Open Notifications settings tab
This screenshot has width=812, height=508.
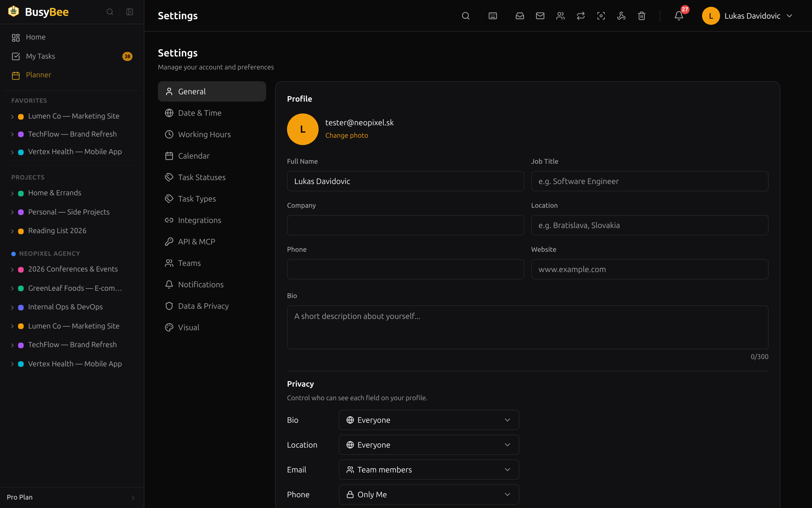212,284
